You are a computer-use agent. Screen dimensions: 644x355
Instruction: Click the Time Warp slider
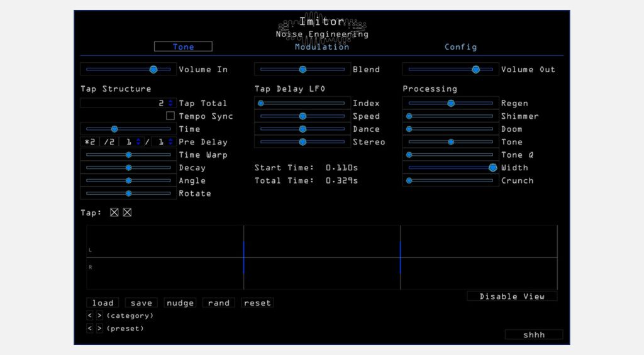tap(128, 155)
